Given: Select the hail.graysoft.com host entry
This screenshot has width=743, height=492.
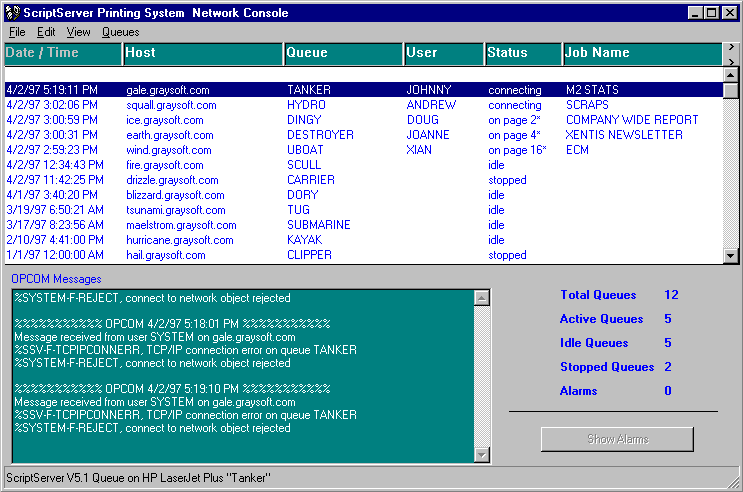Looking at the screenshot, I should [x=165, y=255].
